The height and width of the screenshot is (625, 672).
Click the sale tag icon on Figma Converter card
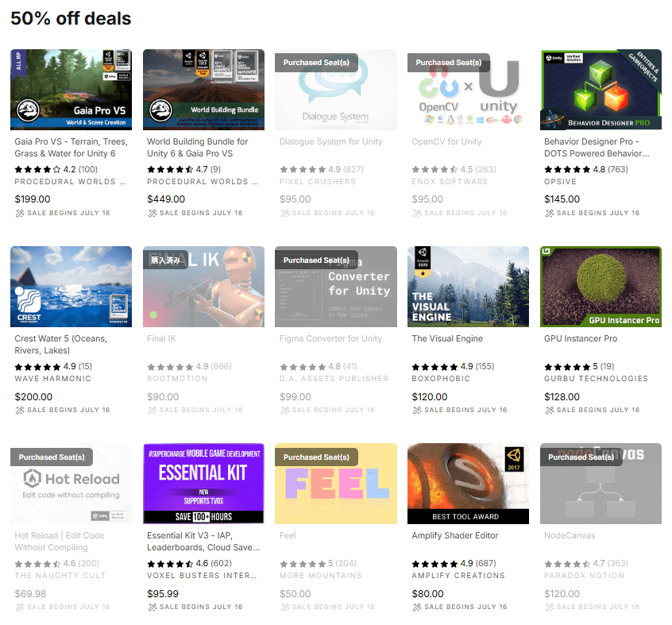click(284, 411)
